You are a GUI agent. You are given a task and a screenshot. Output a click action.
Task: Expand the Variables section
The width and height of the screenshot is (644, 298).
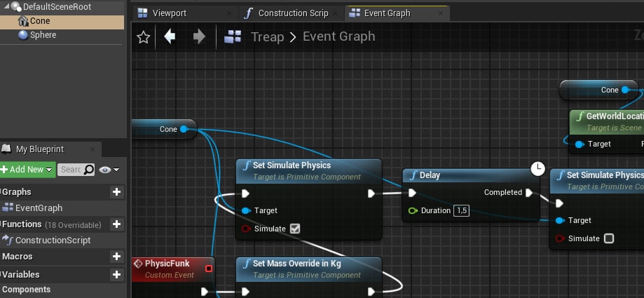[x=20, y=275]
